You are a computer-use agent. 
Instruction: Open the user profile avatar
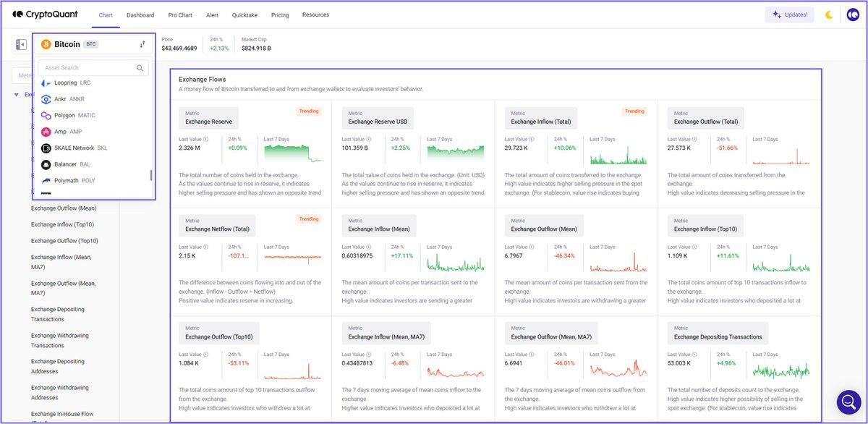(x=853, y=14)
